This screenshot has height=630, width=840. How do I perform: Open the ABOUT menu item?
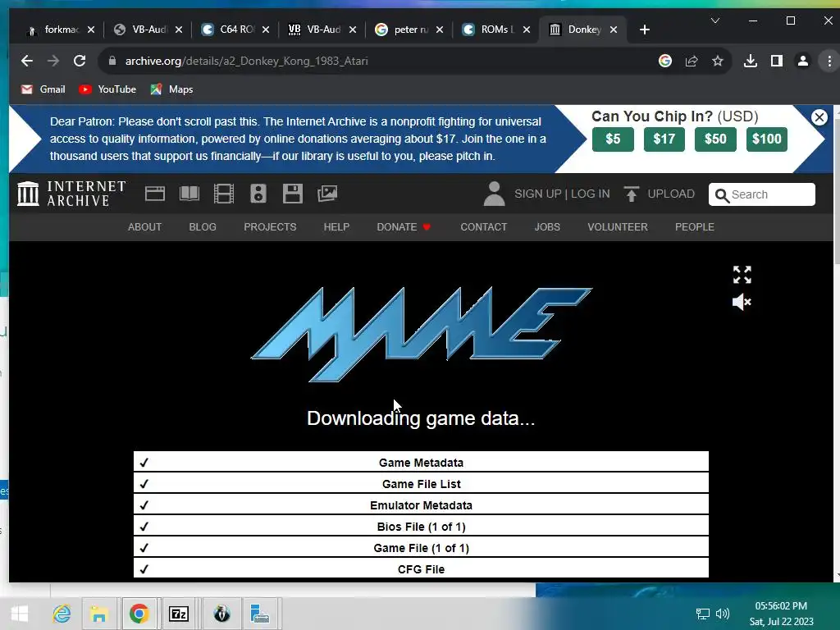pos(144,227)
